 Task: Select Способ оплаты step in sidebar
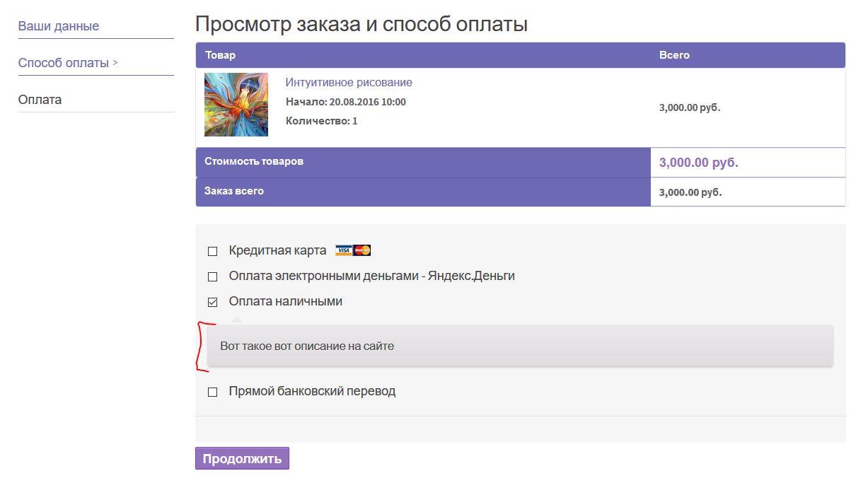64,63
